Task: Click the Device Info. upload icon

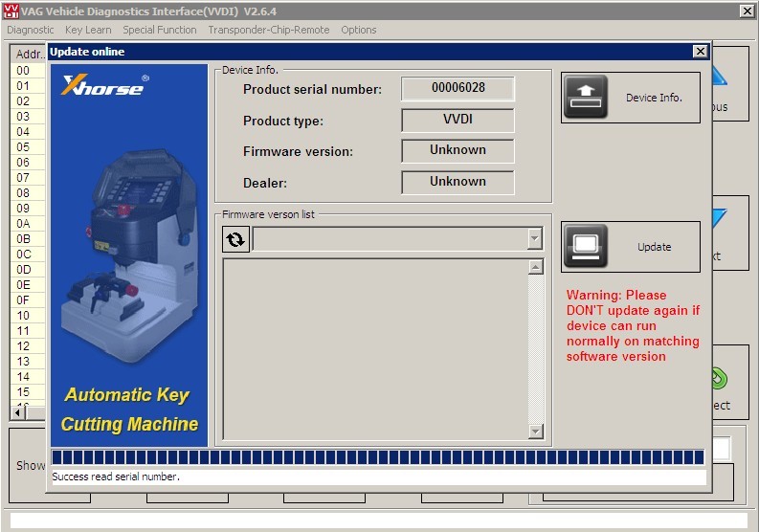Action: [585, 97]
